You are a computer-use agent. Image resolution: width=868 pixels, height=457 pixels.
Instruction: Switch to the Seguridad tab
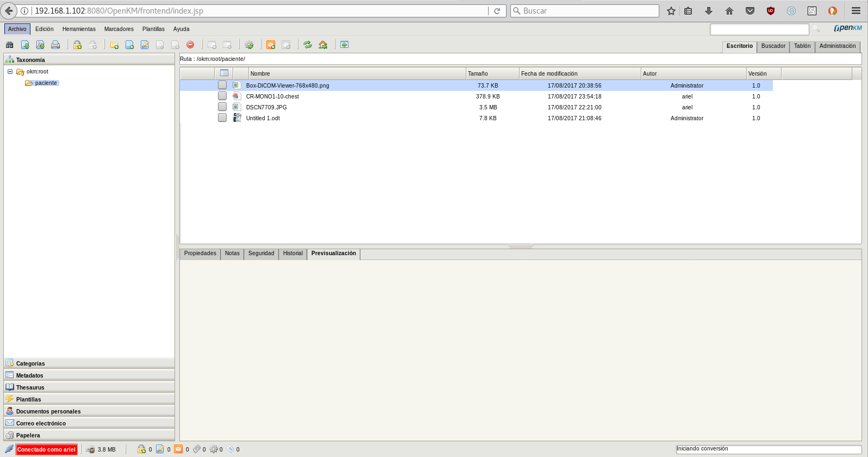261,254
